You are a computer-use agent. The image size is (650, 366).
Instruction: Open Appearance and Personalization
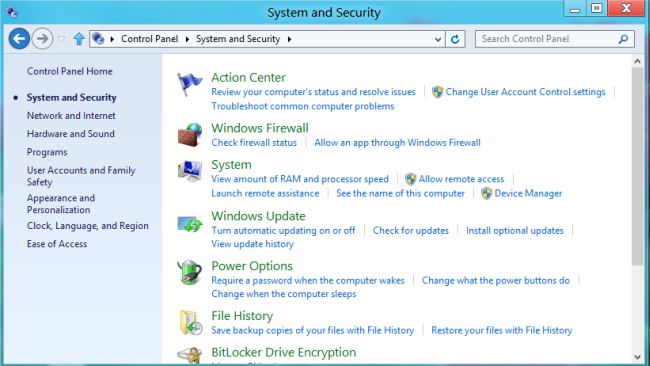tap(61, 204)
